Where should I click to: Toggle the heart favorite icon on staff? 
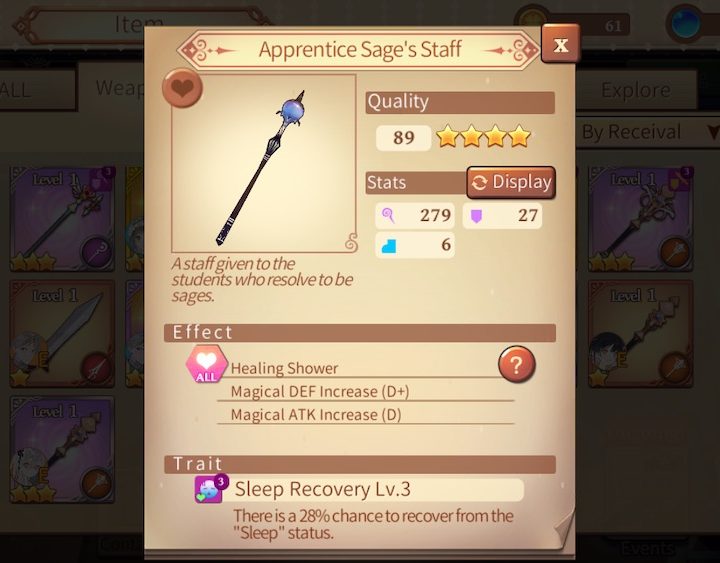pos(182,88)
